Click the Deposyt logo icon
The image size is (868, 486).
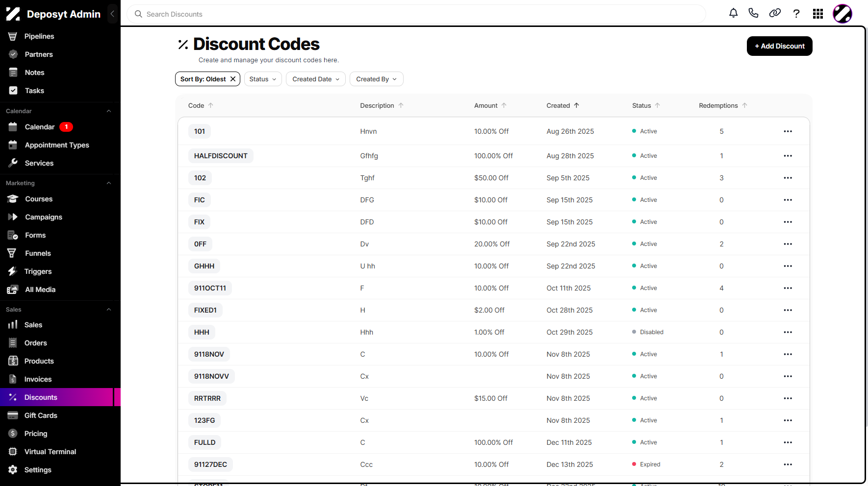13,14
